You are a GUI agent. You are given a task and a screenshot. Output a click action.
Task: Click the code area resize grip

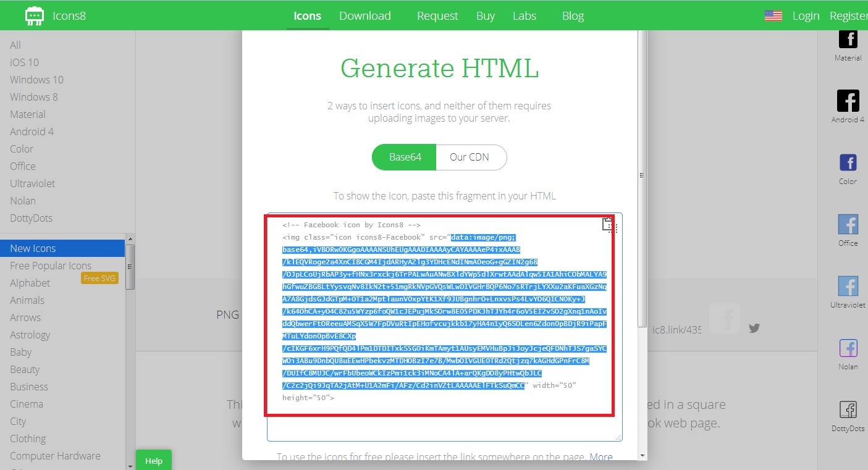(618, 437)
